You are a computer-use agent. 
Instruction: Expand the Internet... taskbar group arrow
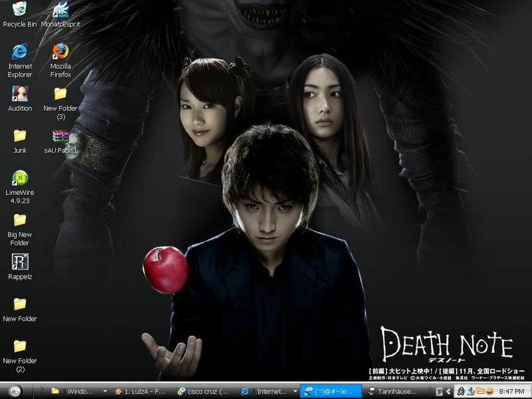click(295, 391)
